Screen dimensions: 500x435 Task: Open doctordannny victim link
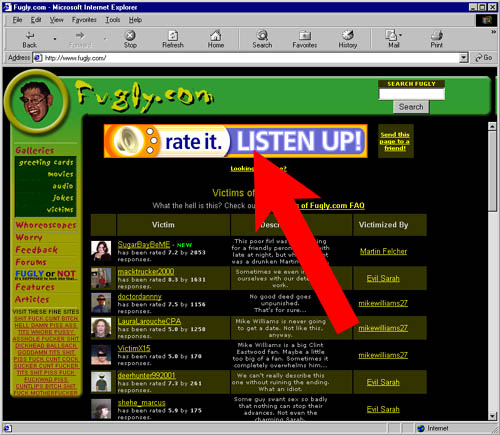tap(139, 296)
